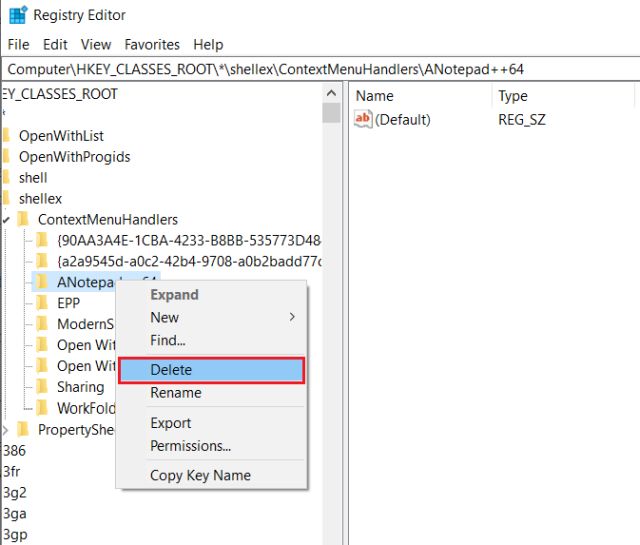Screen dimensions: 640x545
Task: Select the HKEY_CLASSES_ROOT root key
Action: point(59,94)
